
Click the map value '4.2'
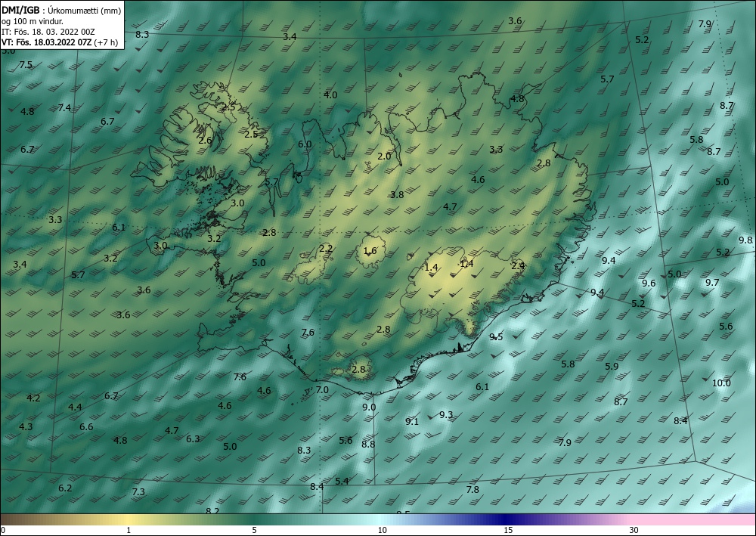pyautogui.click(x=33, y=398)
